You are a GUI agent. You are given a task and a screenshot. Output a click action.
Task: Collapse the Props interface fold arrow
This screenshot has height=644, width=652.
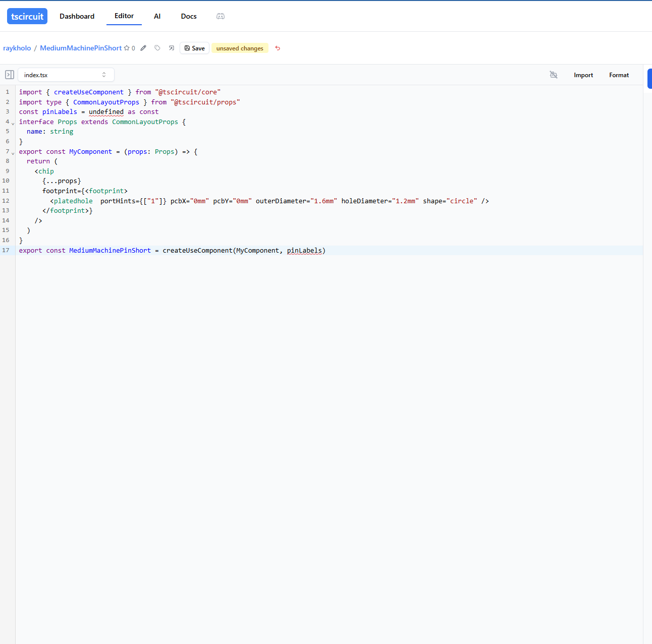pos(13,124)
